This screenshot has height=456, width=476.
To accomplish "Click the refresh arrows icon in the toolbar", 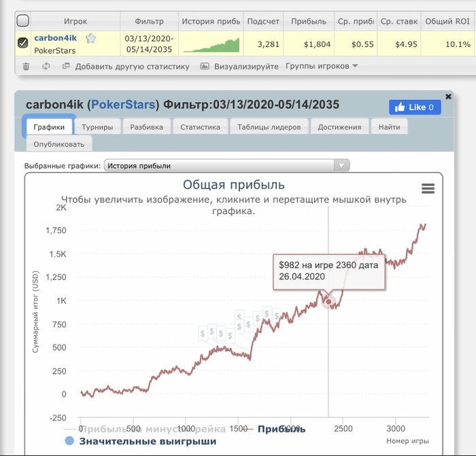I will click(46, 66).
